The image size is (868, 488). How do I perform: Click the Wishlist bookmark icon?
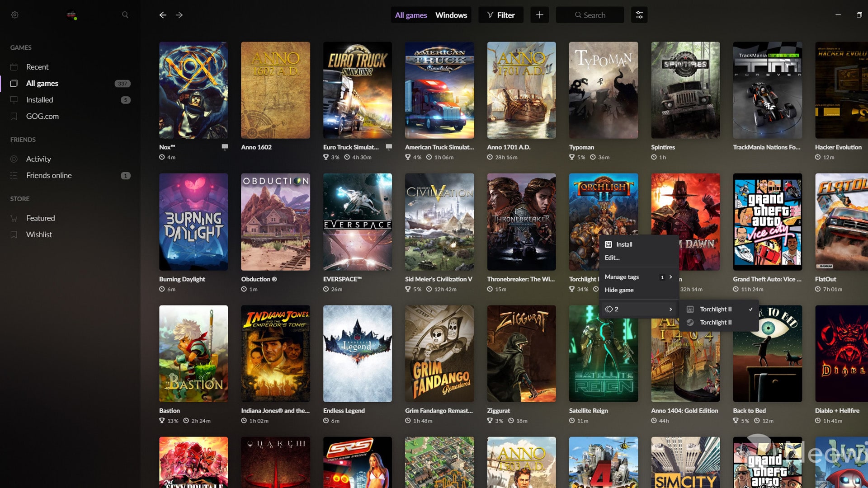14,235
